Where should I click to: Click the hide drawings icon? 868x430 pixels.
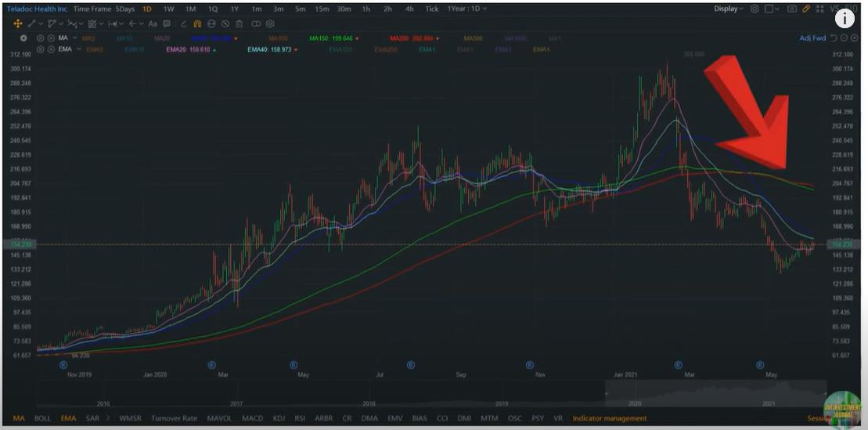click(x=225, y=23)
